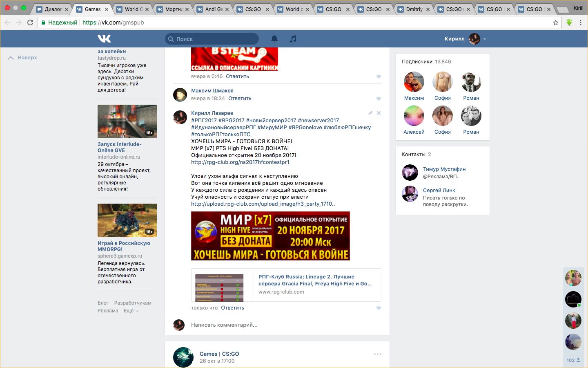Open Тимур Мустафин's contact avatar

410,173
